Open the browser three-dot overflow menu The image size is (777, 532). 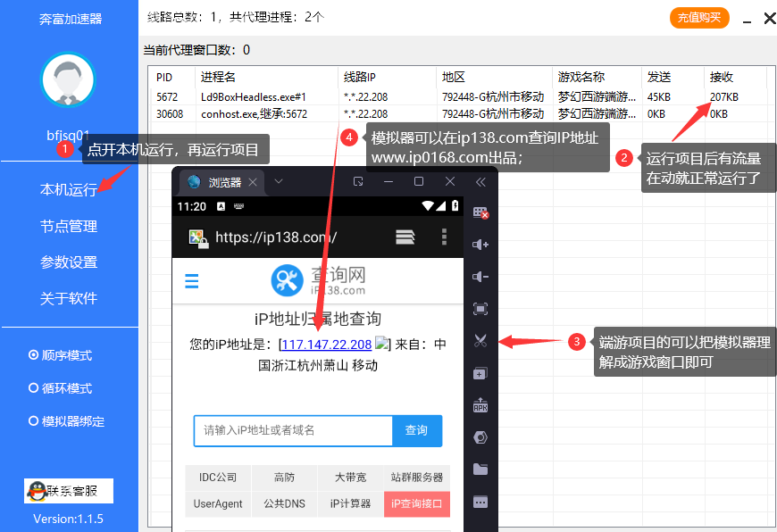click(x=444, y=237)
